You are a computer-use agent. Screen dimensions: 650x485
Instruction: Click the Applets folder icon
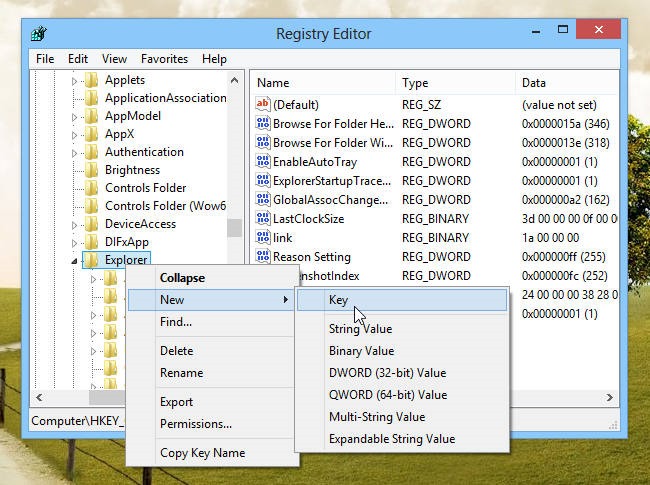tap(92, 80)
